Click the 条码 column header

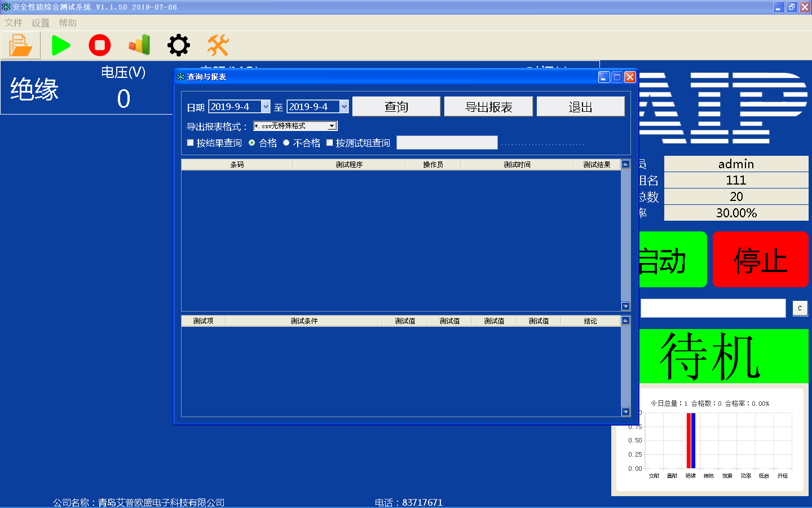pos(237,165)
